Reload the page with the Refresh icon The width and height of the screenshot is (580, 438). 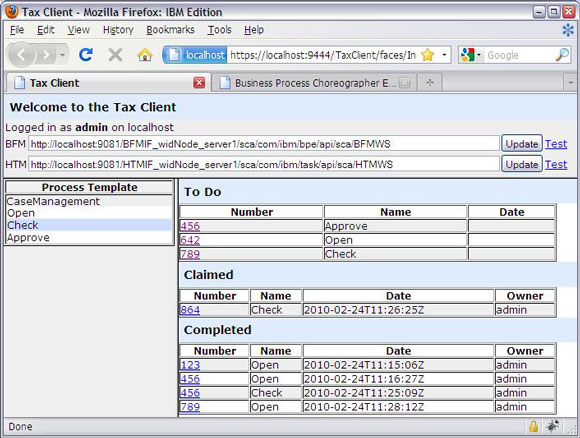tap(86, 55)
